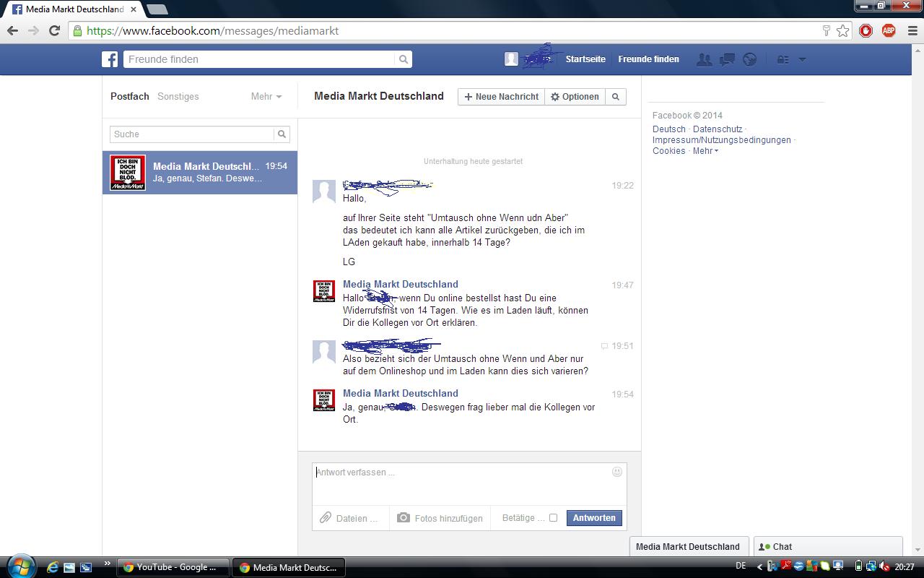The width and height of the screenshot is (924, 578).
Task: Open the Datenschutz link
Action: point(718,129)
